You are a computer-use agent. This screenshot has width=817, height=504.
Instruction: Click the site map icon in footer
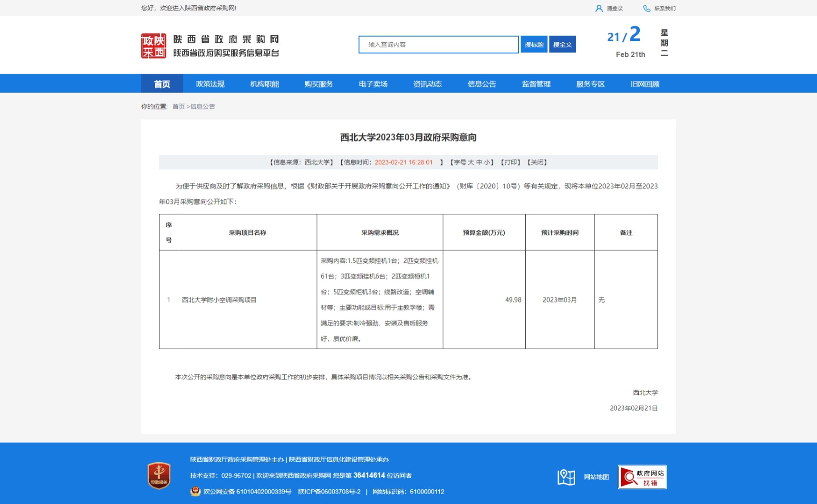[566, 477]
